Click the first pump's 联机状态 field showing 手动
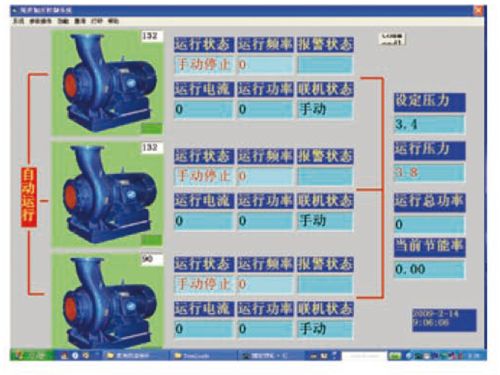The image size is (500, 375). [325, 110]
